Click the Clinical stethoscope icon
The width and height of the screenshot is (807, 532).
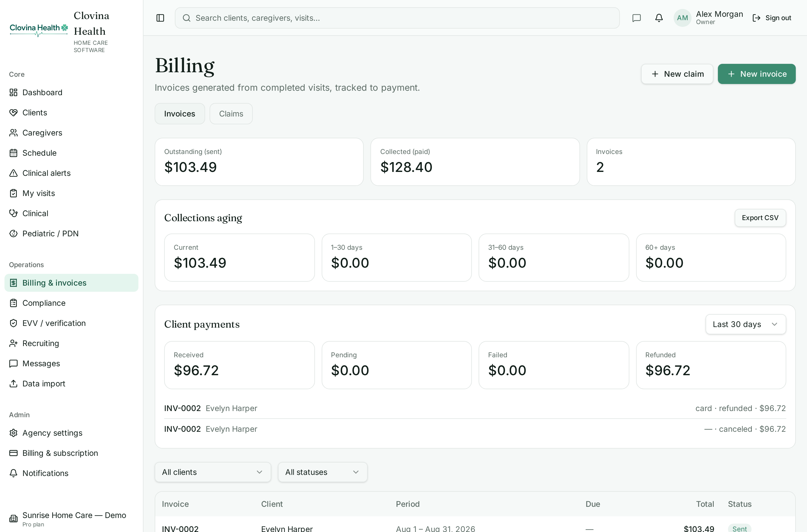click(13, 213)
